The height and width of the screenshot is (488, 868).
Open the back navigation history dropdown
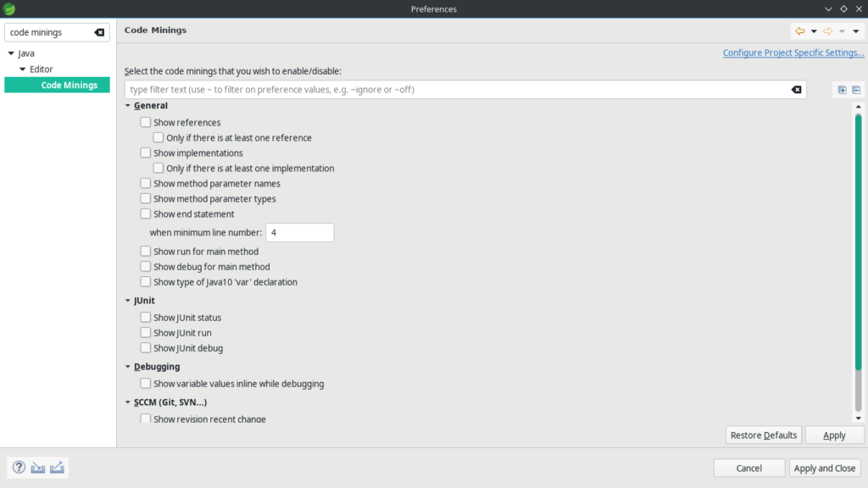(814, 31)
